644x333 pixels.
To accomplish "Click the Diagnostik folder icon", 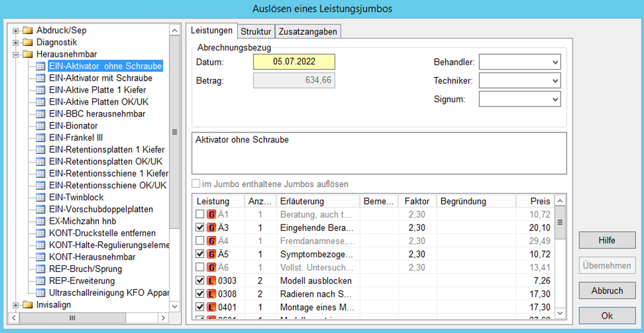I will (28, 42).
